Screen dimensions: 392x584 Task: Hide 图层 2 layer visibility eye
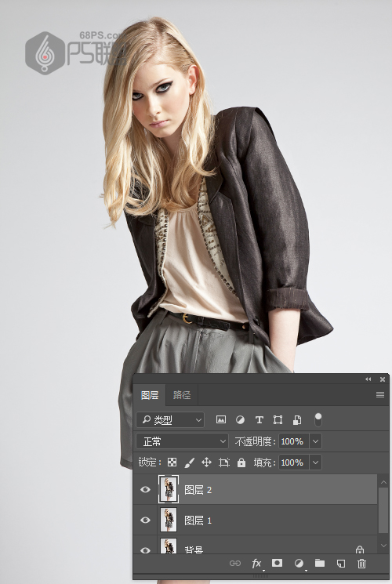pyautogui.click(x=145, y=489)
